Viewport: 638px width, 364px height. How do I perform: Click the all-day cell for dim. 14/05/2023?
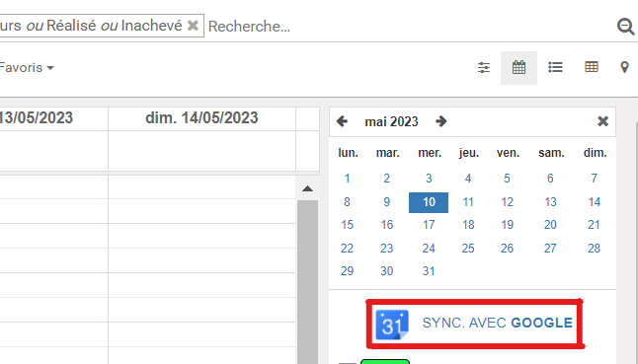[x=201, y=151]
